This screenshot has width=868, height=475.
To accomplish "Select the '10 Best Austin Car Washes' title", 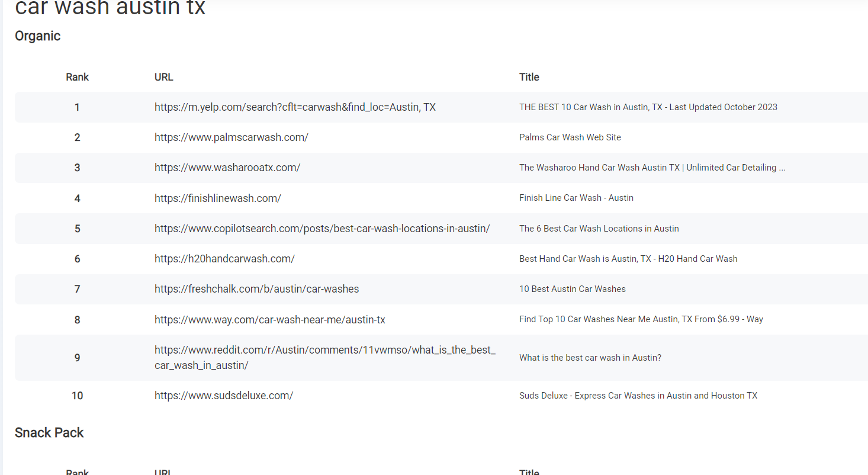I will click(x=573, y=289).
